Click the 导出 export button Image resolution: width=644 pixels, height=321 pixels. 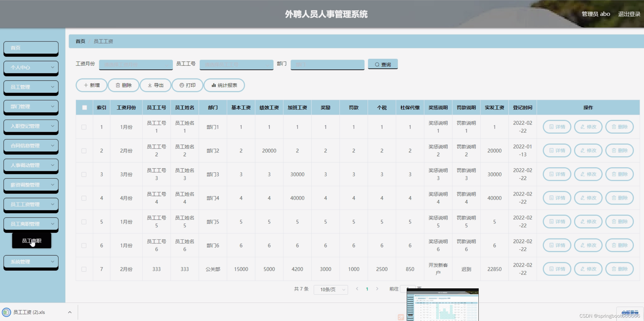click(x=155, y=85)
